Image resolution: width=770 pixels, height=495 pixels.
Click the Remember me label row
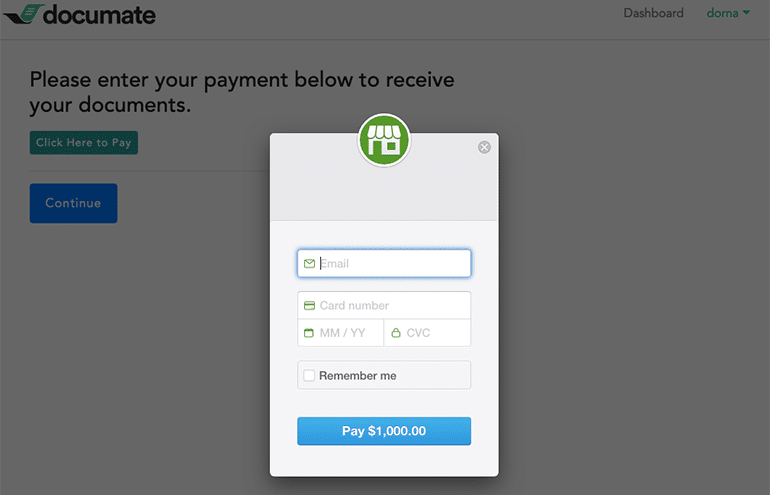pos(384,376)
